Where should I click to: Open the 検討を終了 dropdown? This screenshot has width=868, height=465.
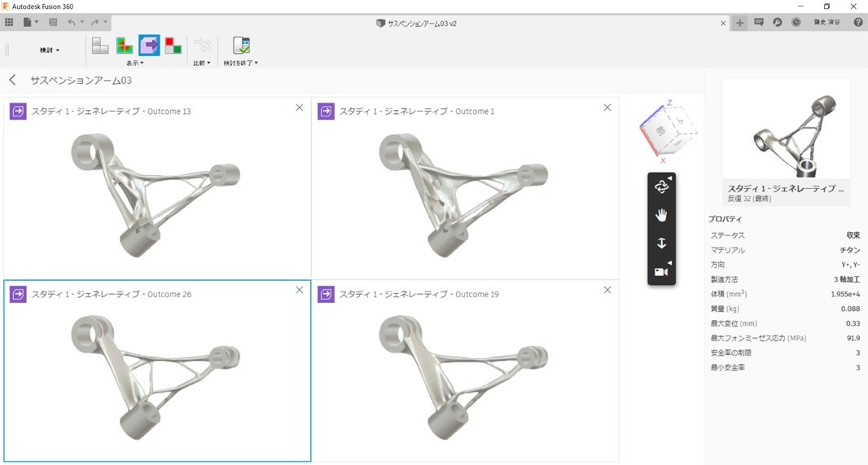tap(240, 63)
